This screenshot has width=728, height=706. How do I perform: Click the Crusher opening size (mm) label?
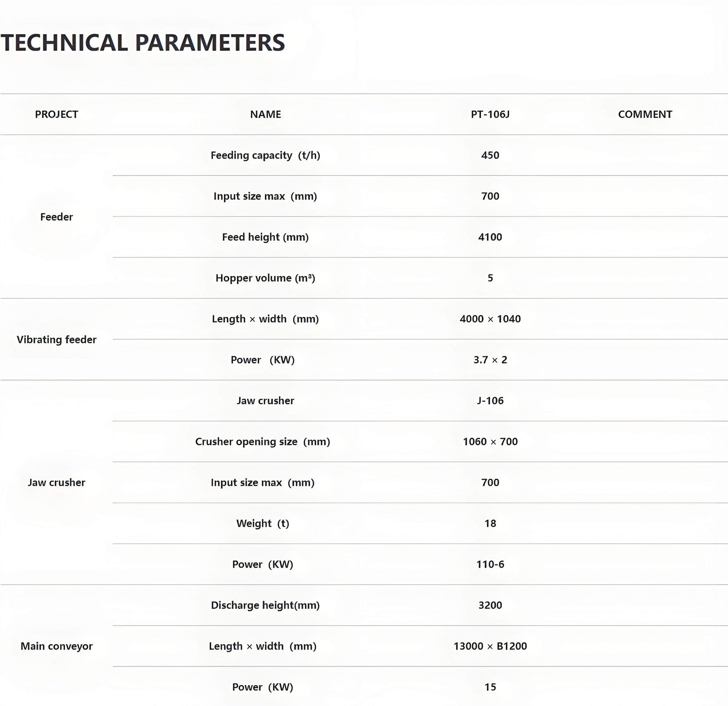click(x=263, y=442)
